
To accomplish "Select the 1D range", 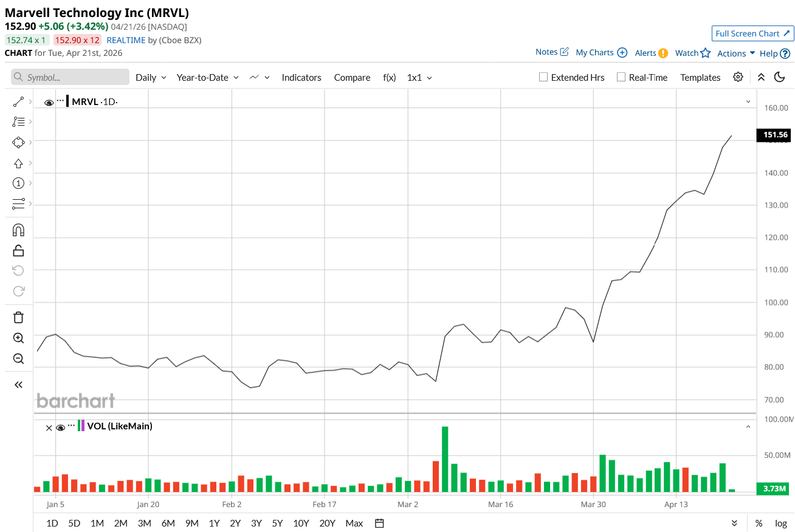I will 52,523.
